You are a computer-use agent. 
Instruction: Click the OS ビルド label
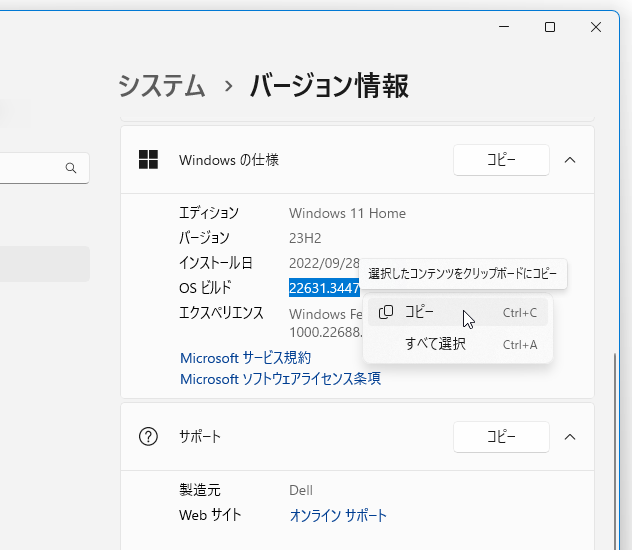pyautogui.click(x=205, y=288)
